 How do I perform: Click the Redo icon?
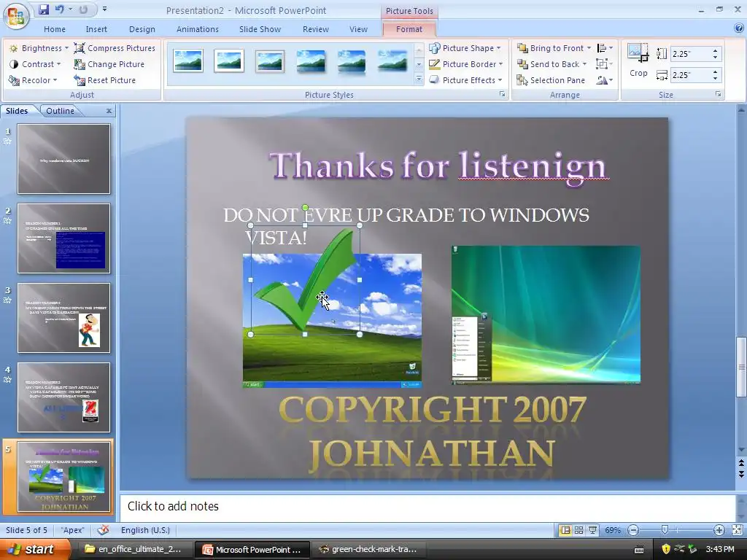[83, 9]
